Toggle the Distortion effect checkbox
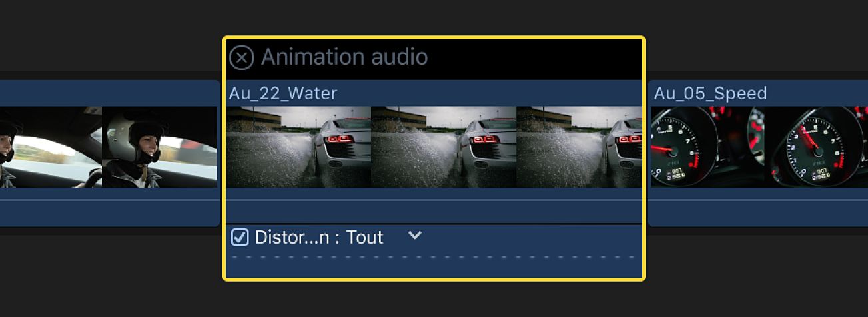 pos(240,237)
